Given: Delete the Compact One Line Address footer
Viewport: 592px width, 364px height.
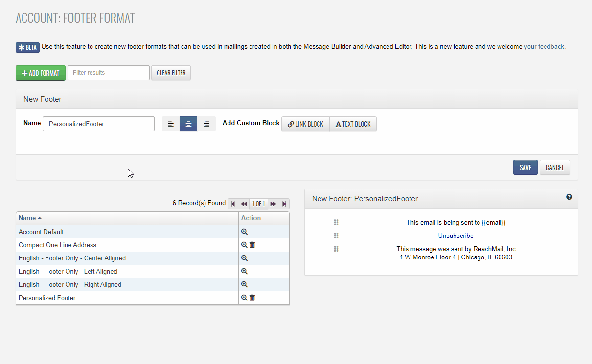Looking at the screenshot, I should (x=252, y=245).
